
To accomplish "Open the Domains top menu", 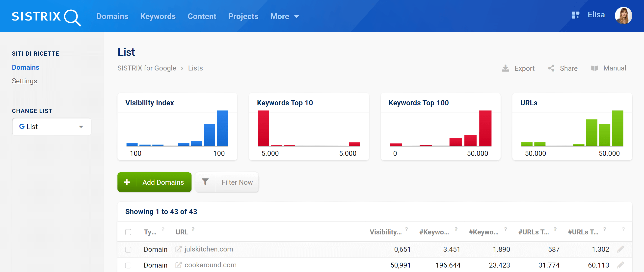I will pyautogui.click(x=112, y=16).
